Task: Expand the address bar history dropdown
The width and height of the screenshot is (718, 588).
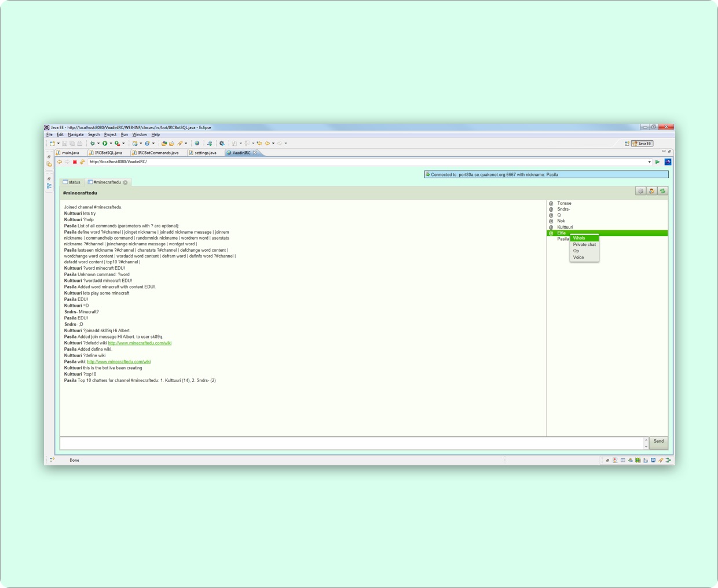Action: (651, 162)
